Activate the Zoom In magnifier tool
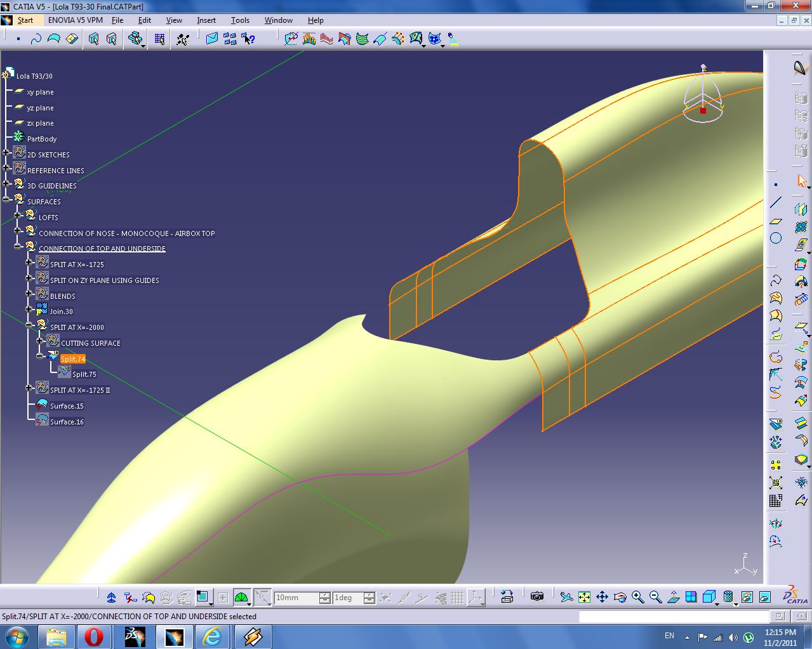812x649 pixels. (x=636, y=597)
